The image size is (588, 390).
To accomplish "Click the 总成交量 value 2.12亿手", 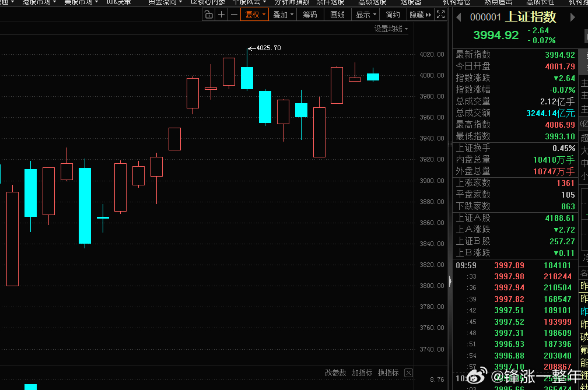I will tap(557, 101).
